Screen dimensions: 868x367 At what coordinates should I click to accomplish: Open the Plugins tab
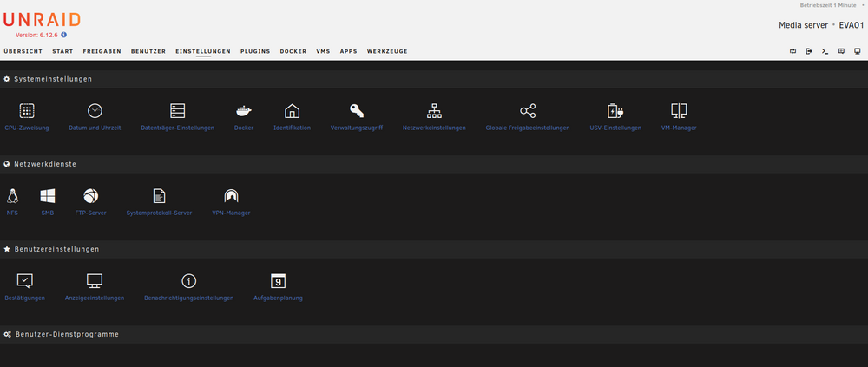[x=255, y=51]
